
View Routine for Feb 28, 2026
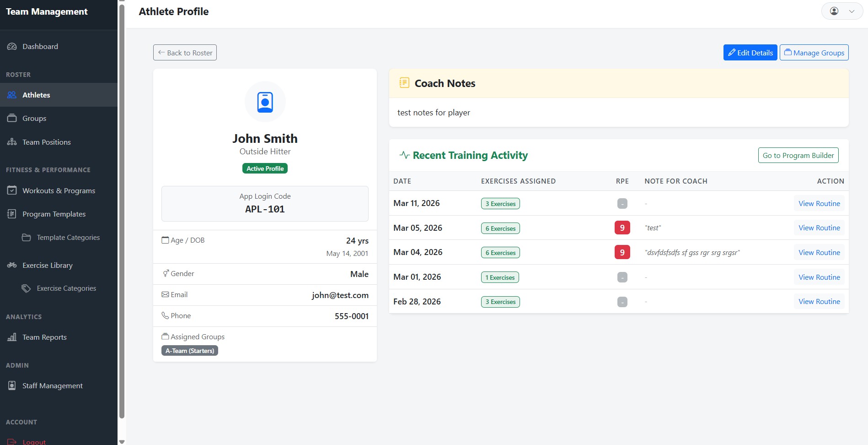coord(819,301)
